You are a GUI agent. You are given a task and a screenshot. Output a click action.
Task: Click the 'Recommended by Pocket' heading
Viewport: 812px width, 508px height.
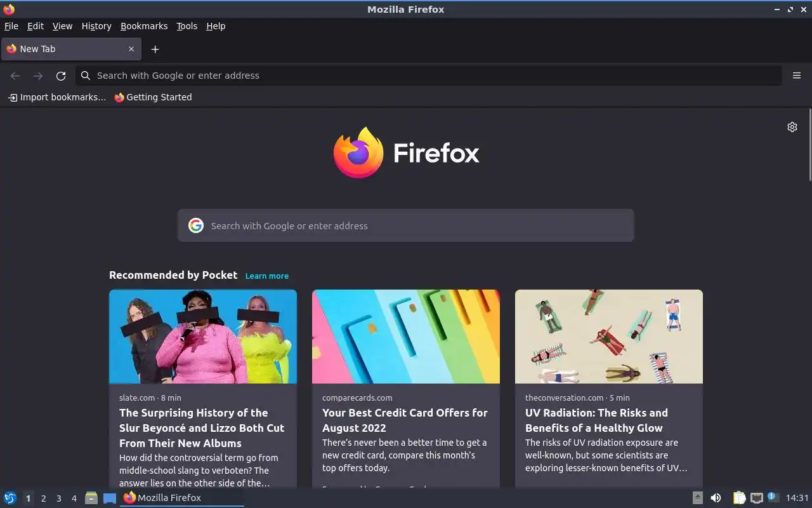[x=173, y=275]
